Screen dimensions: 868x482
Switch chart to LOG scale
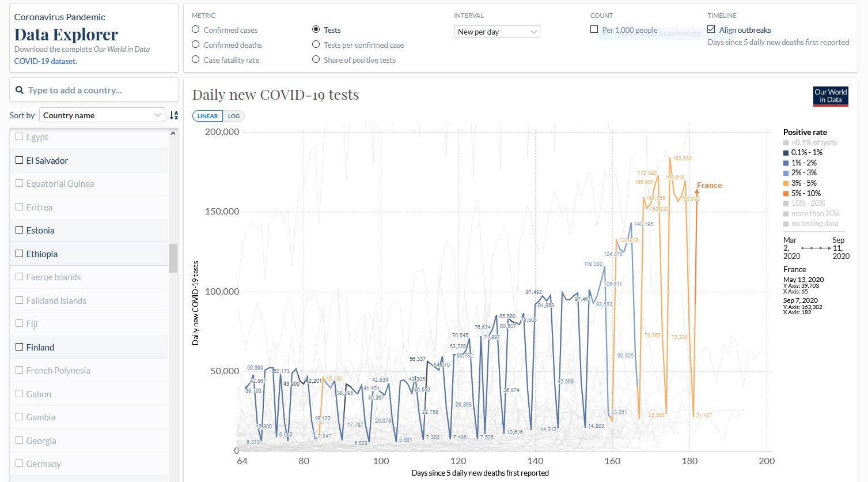[x=234, y=116]
